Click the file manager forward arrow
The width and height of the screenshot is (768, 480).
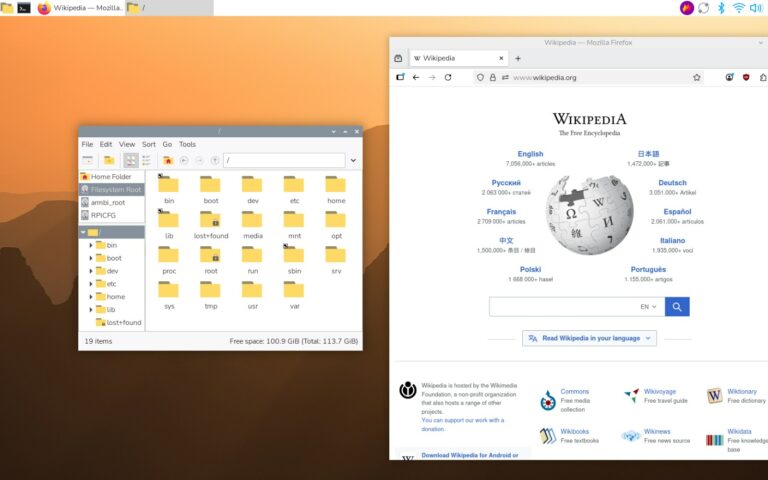[199, 160]
